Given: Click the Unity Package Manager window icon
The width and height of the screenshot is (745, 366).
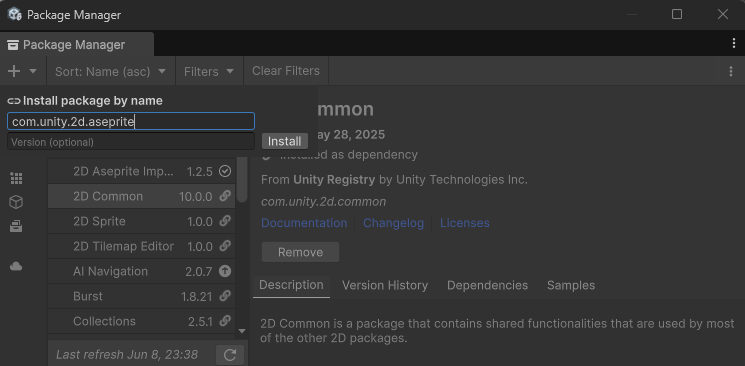Looking at the screenshot, I should 15,14.
